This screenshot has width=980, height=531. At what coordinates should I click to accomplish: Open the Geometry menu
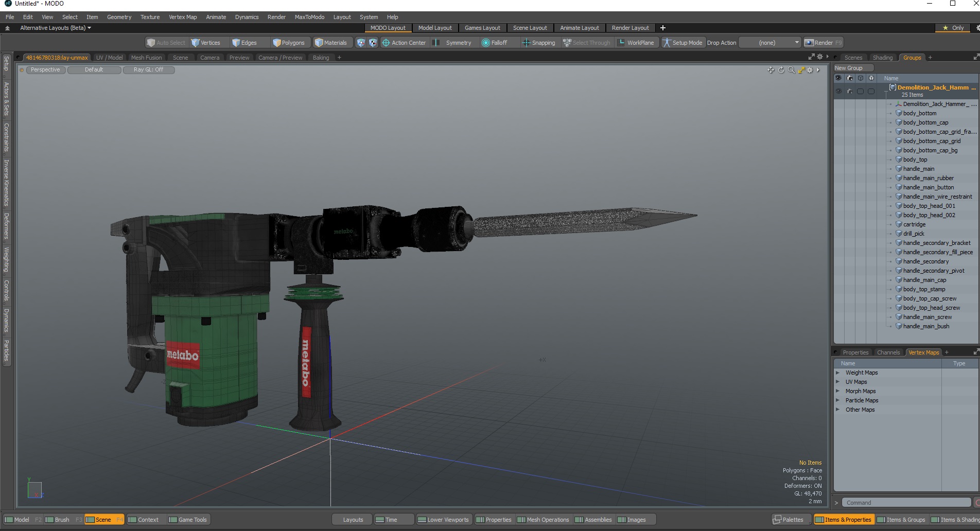(x=119, y=17)
